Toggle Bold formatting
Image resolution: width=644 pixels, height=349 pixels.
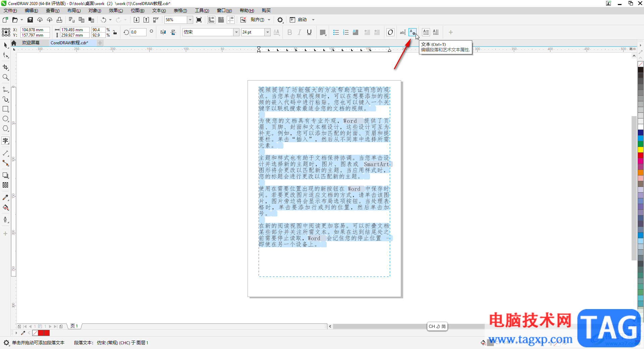pos(289,32)
